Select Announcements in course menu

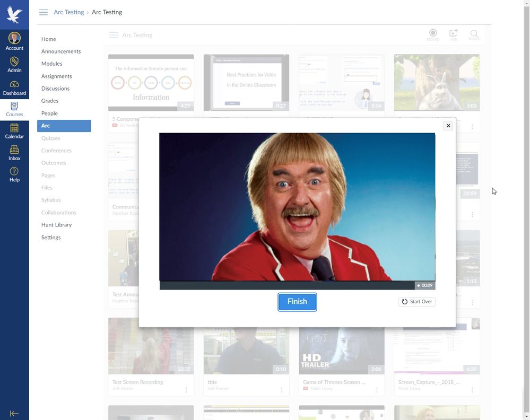tap(61, 51)
